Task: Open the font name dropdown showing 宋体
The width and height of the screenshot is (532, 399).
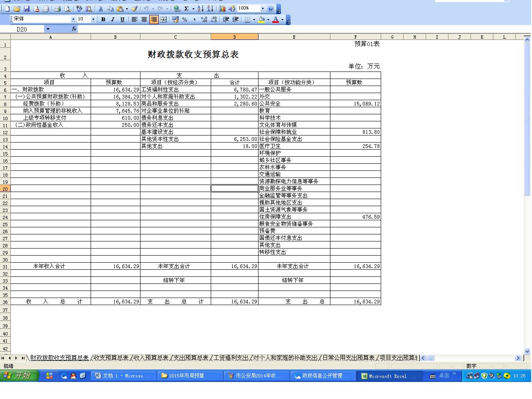Action: (73, 20)
